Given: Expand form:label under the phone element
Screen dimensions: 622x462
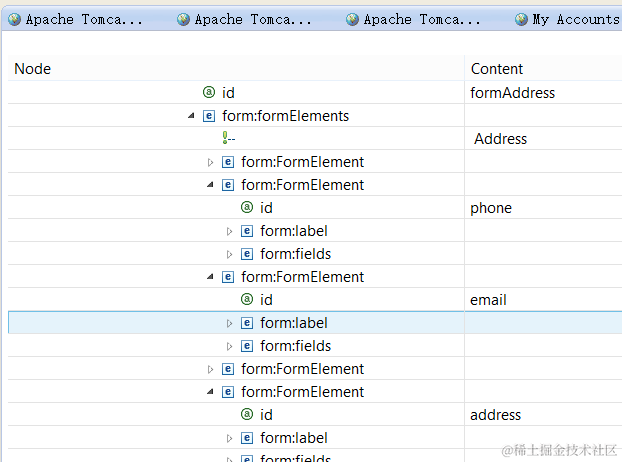Looking at the screenshot, I should [229, 231].
